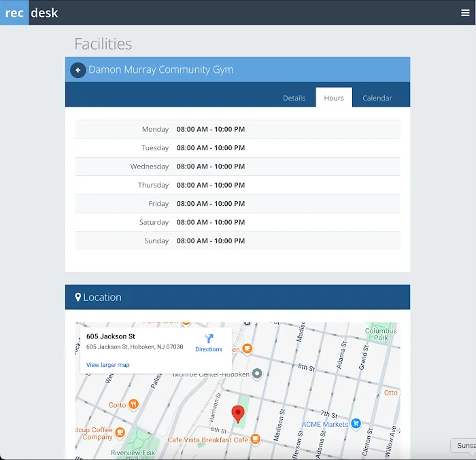Click the Sunday hours row

[237, 241]
